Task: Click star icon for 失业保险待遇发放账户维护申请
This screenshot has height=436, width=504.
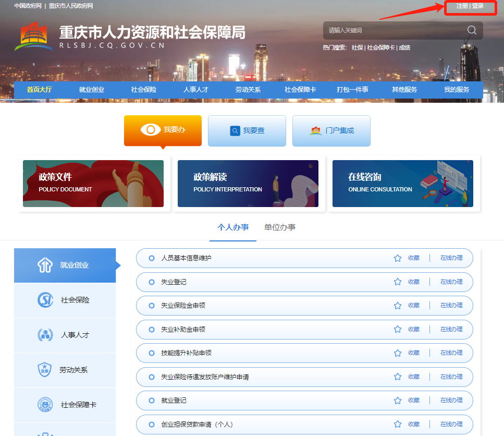Action: click(x=398, y=377)
